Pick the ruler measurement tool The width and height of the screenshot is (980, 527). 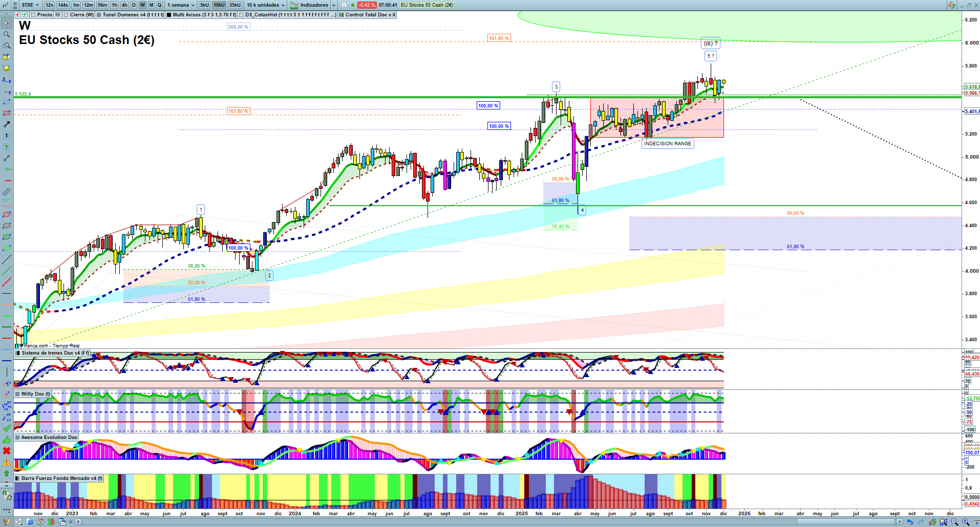point(7,192)
